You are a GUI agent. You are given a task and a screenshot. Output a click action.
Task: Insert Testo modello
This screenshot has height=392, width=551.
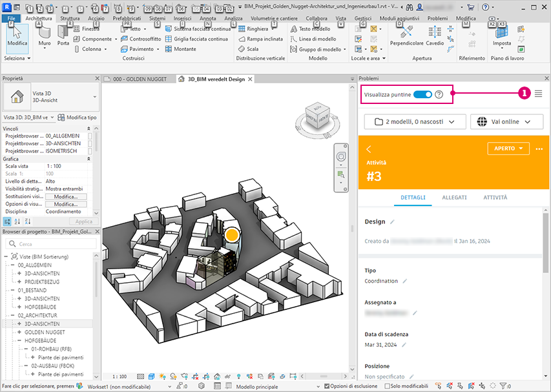[x=310, y=29]
